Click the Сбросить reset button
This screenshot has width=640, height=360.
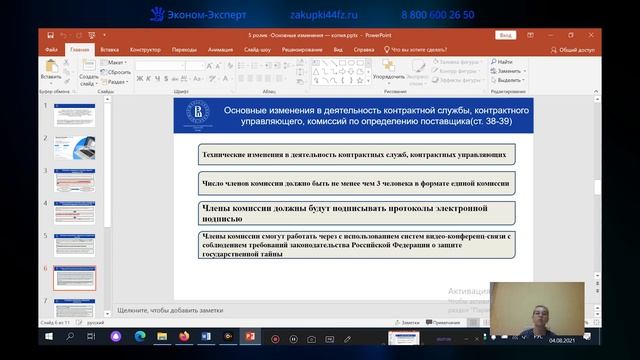[x=116, y=72]
